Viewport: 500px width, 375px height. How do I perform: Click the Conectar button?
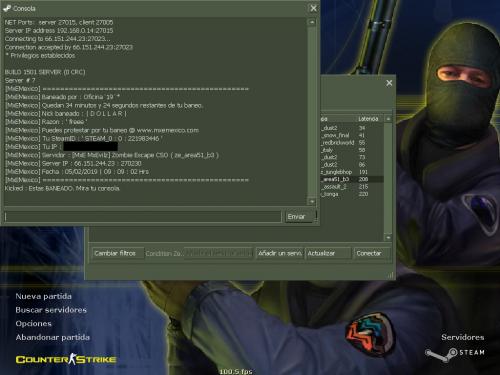click(x=372, y=253)
